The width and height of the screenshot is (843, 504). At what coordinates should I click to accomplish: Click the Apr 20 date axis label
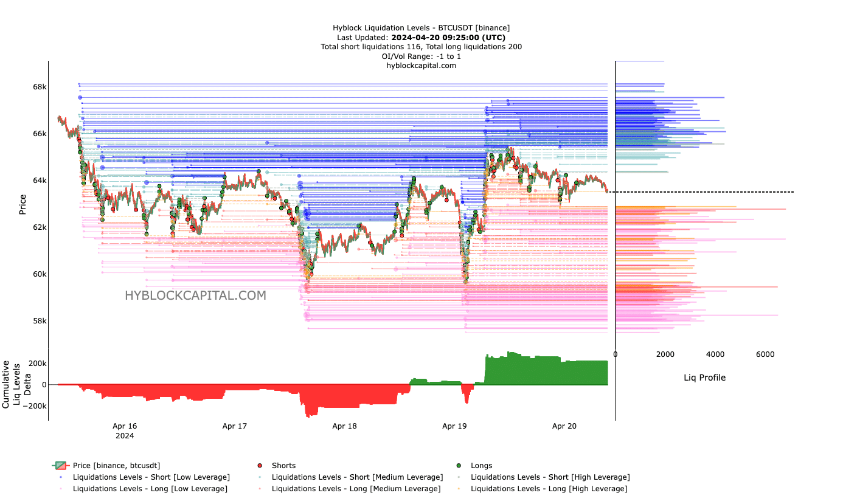(x=564, y=426)
